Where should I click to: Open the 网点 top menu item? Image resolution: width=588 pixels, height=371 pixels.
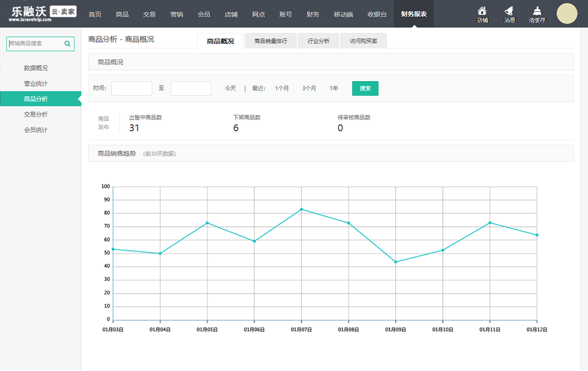tap(258, 14)
